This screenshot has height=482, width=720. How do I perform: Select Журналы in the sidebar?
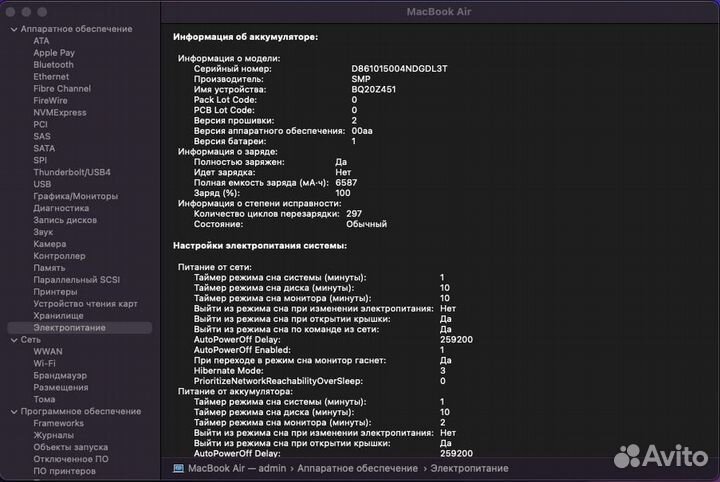point(53,435)
